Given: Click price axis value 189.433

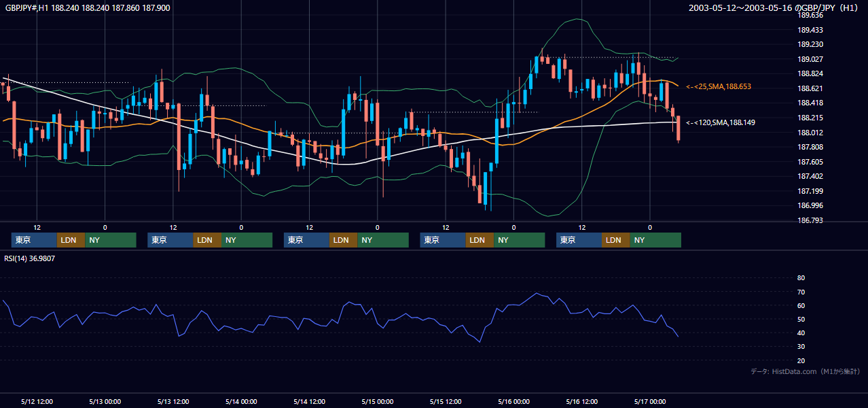Looking at the screenshot, I should (810, 30).
